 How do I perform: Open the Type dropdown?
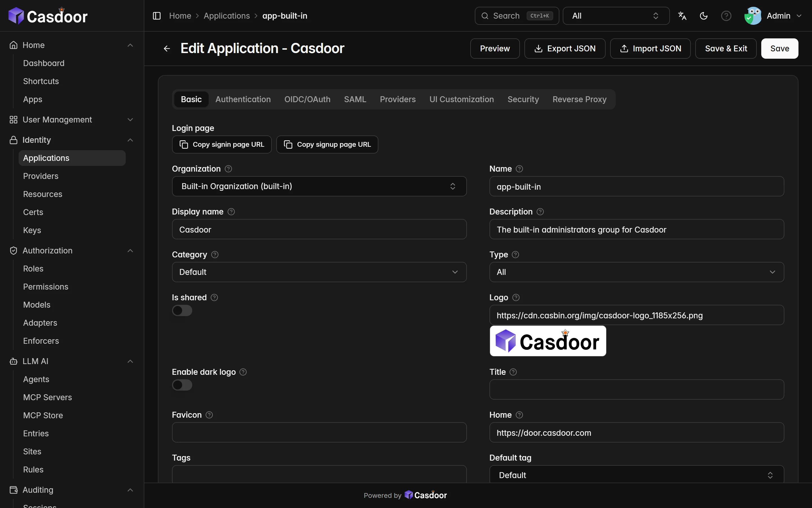pos(637,272)
